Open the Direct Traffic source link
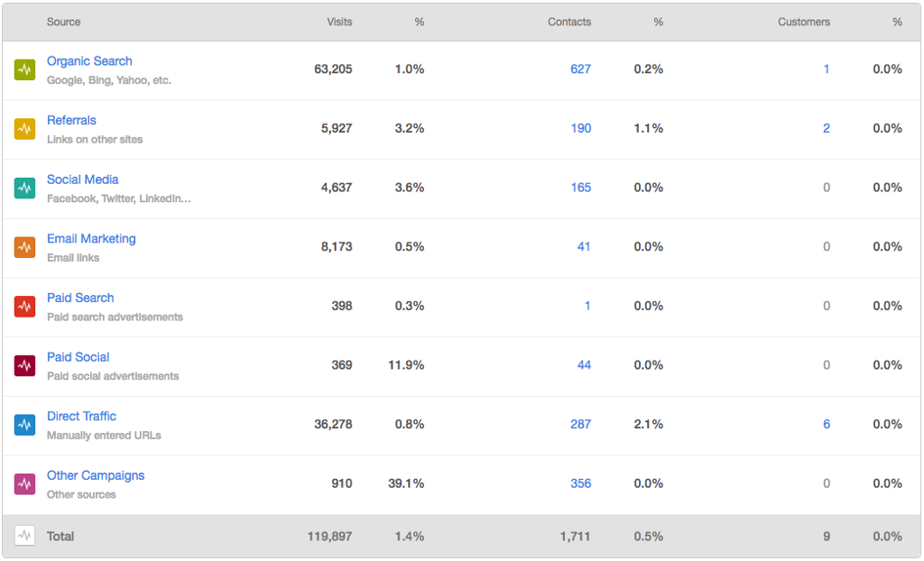The height and width of the screenshot is (561, 924). [81, 417]
